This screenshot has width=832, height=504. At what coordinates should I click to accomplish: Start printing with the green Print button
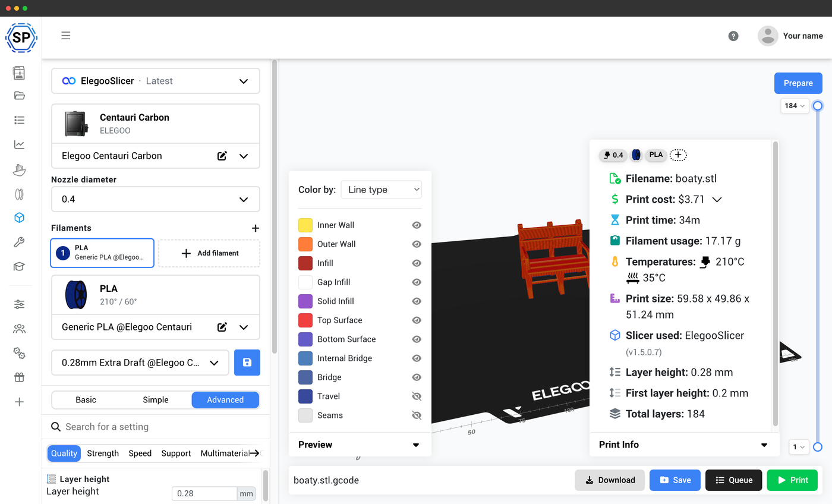click(792, 480)
